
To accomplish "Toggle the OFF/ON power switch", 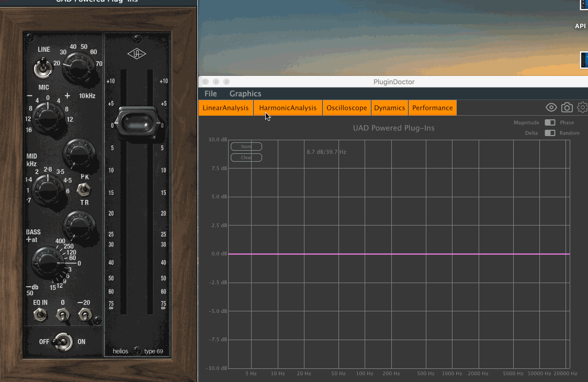I will click(63, 342).
